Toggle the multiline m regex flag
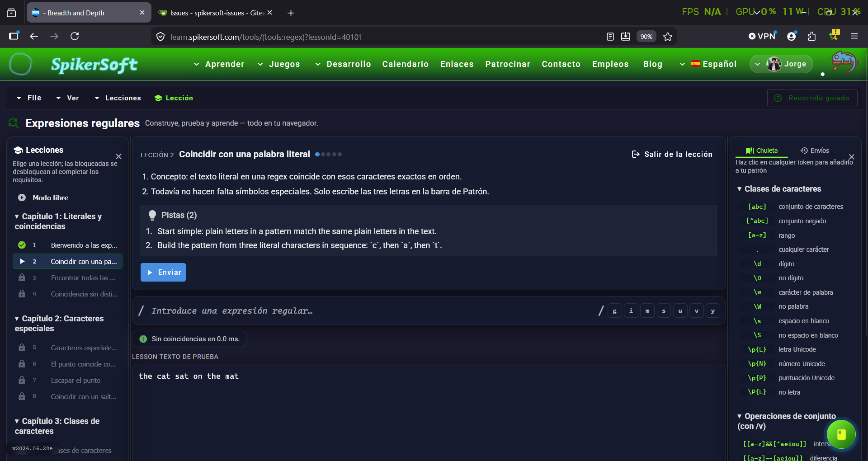Image resolution: width=868 pixels, height=461 pixels. pos(647,311)
